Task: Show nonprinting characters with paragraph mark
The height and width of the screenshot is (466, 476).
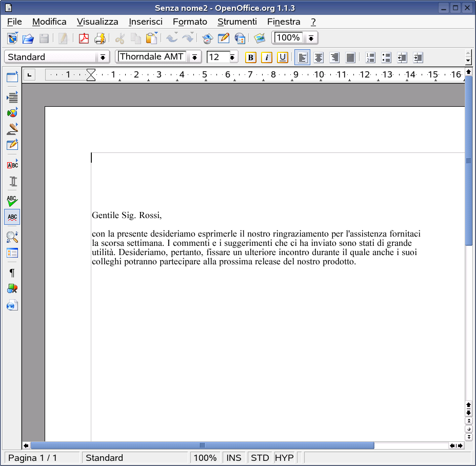Action: coord(12,273)
